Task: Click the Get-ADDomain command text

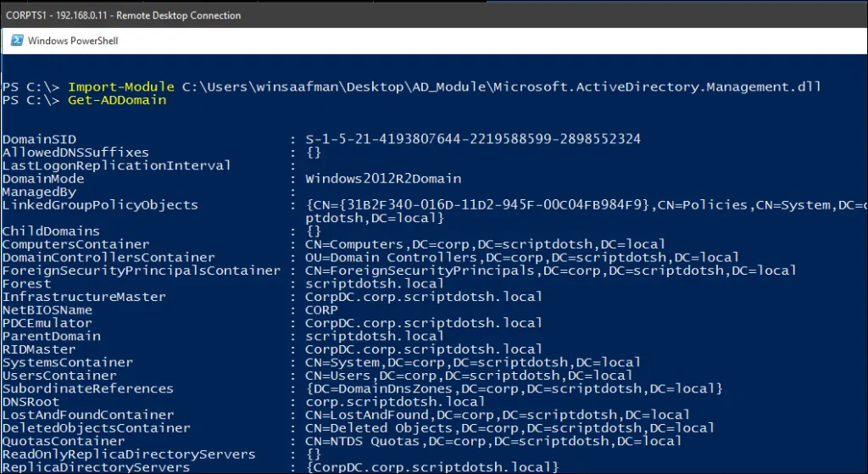Action: pos(117,100)
